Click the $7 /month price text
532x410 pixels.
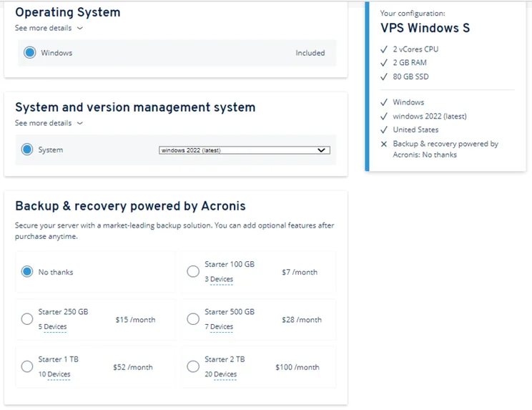tap(300, 272)
